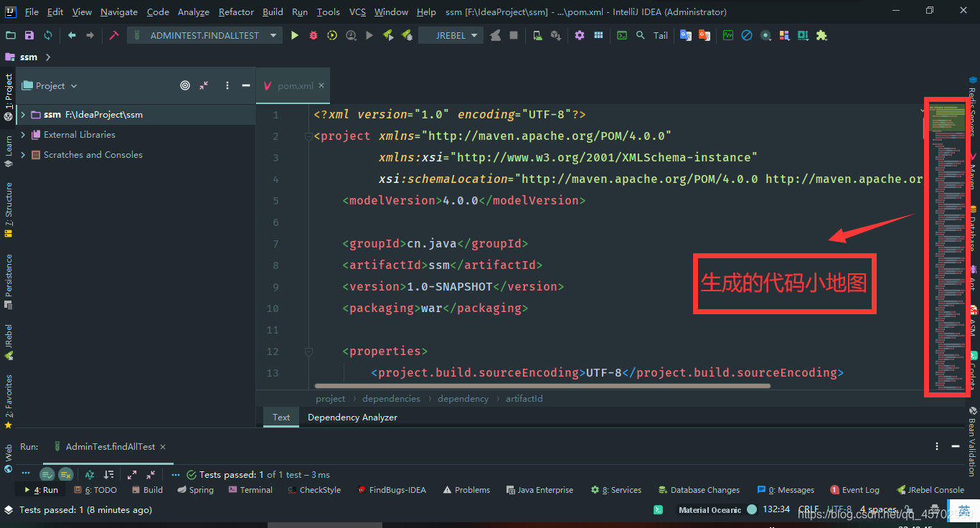
Task: Toggle sort alphabetically in Run panel
Action: [x=90, y=474]
